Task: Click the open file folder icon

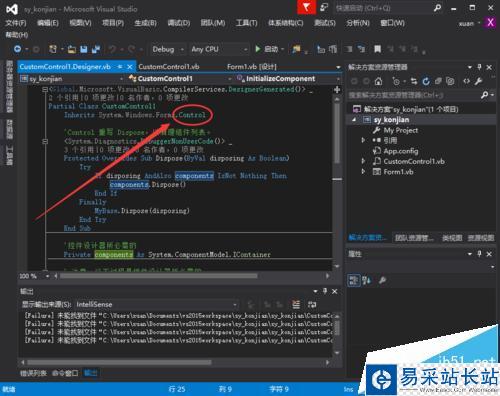Action: click(x=72, y=50)
